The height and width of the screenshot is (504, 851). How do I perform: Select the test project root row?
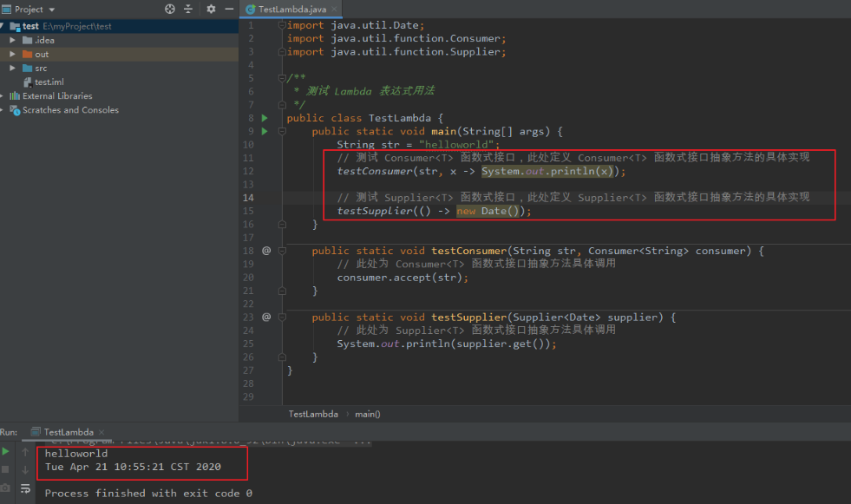[120, 26]
